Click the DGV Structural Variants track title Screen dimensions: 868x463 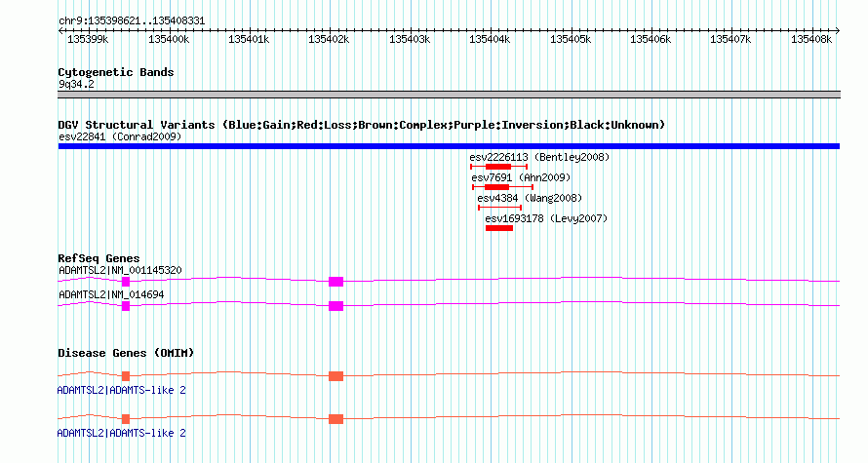362,125
